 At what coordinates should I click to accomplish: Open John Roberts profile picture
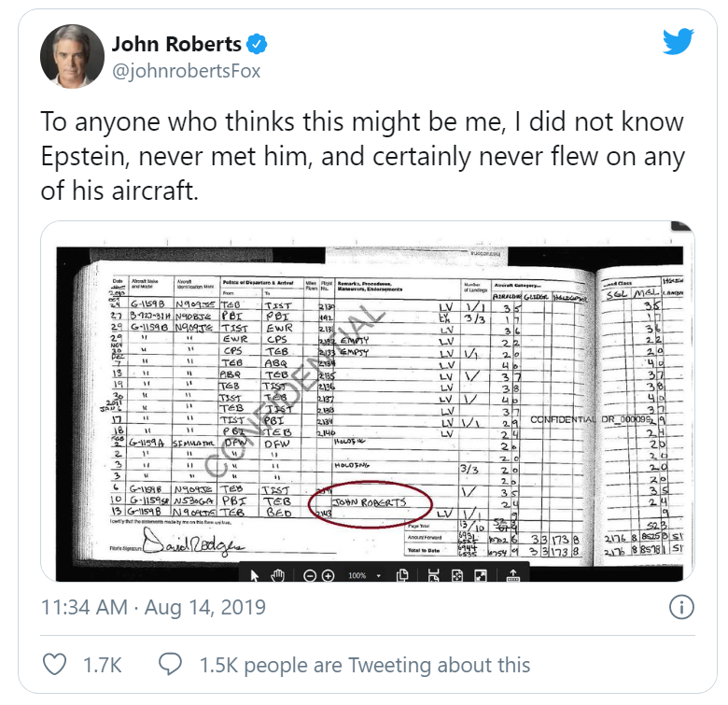click(71, 58)
